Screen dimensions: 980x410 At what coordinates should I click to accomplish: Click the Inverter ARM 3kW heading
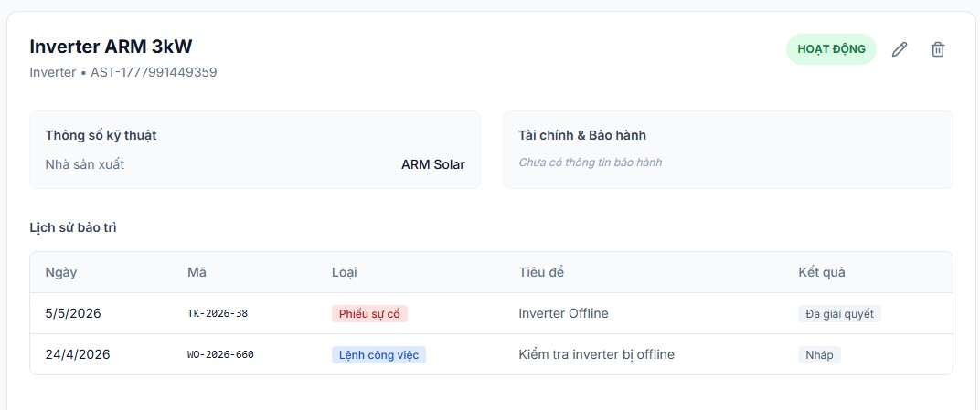coord(111,47)
